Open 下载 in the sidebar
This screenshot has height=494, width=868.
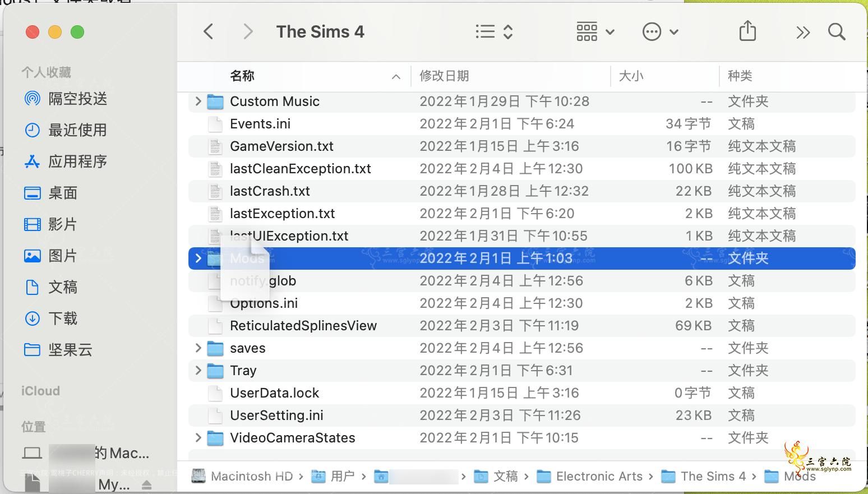pos(50,318)
